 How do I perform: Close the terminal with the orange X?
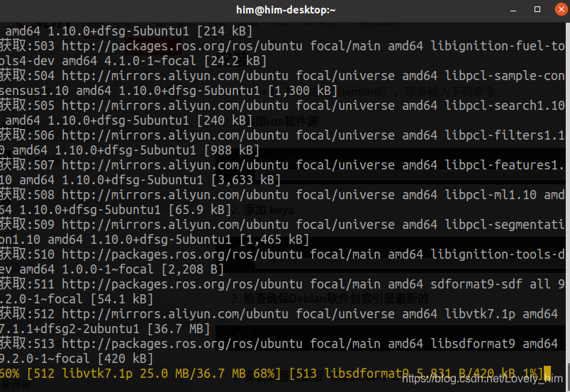(x=561, y=9)
